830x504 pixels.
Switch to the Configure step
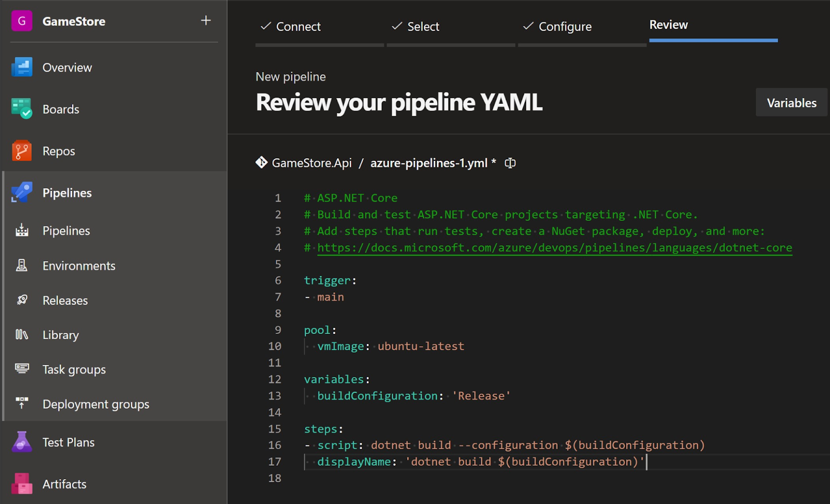(x=565, y=26)
